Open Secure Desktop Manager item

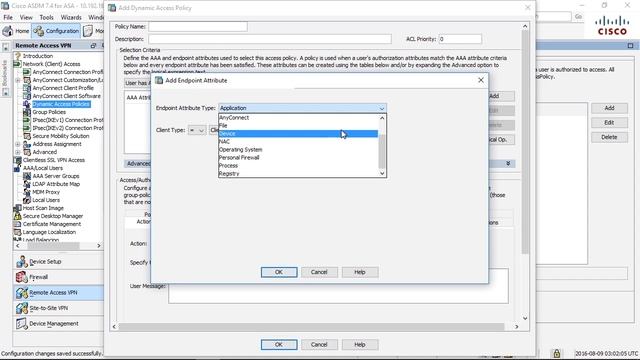(53, 216)
